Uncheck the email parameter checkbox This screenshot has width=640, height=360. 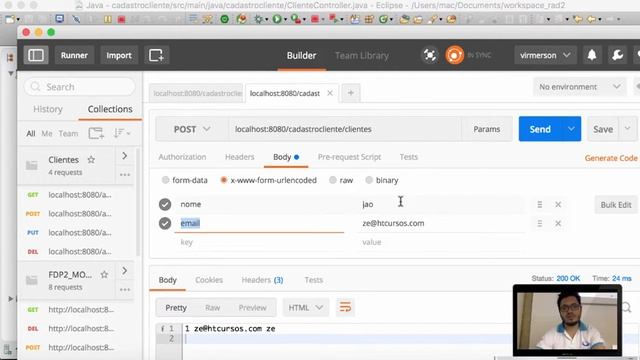point(165,223)
